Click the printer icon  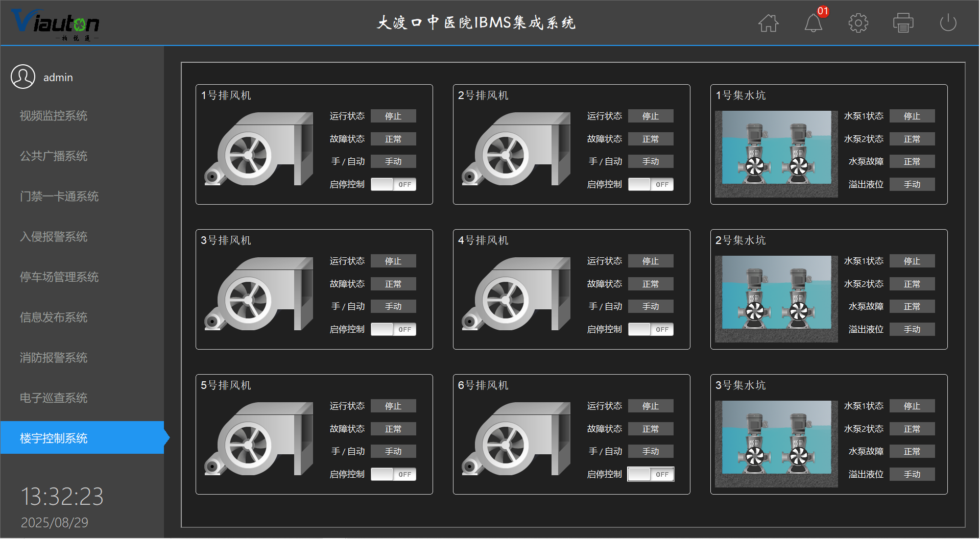(x=903, y=23)
